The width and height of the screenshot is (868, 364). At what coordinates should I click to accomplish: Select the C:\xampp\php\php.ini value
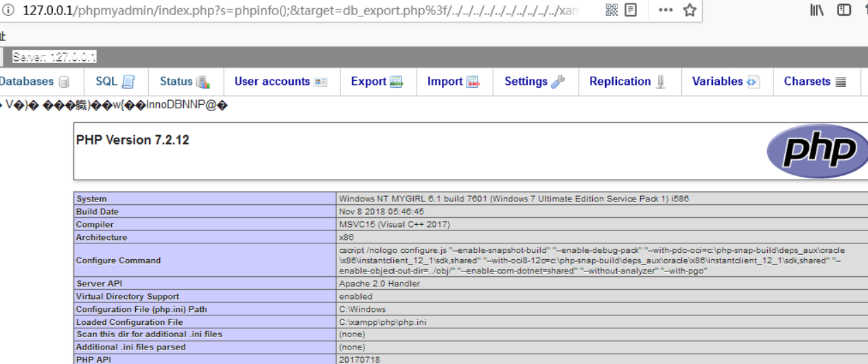click(x=383, y=322)
